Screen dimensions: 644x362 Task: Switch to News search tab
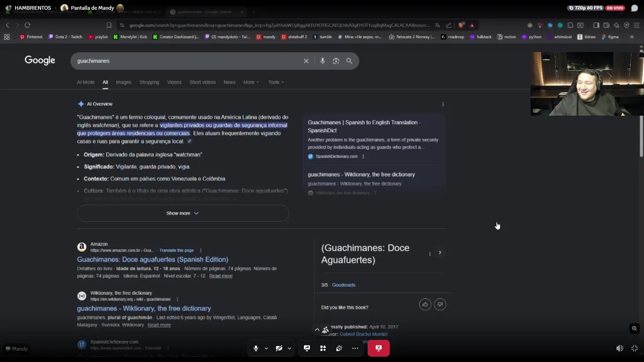click(x=229, y=82)
